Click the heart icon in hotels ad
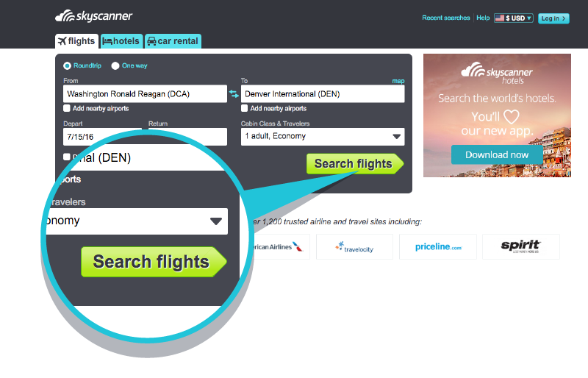 511,116
